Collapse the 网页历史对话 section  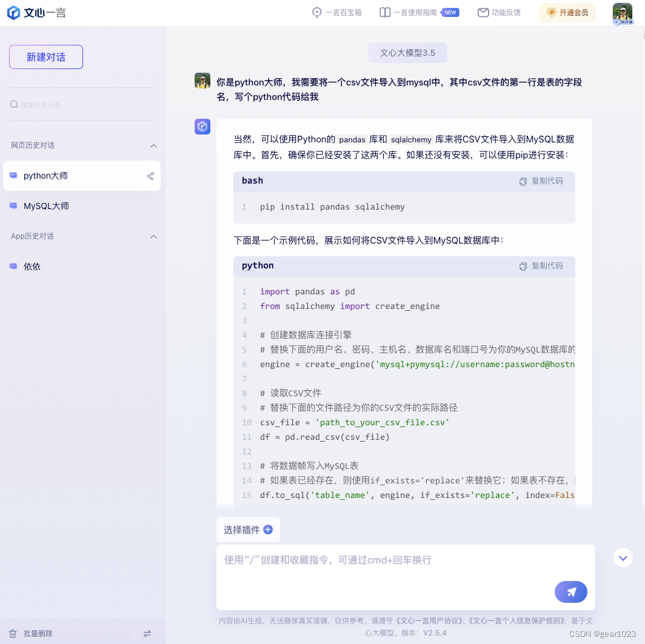(x=153, y=145)
